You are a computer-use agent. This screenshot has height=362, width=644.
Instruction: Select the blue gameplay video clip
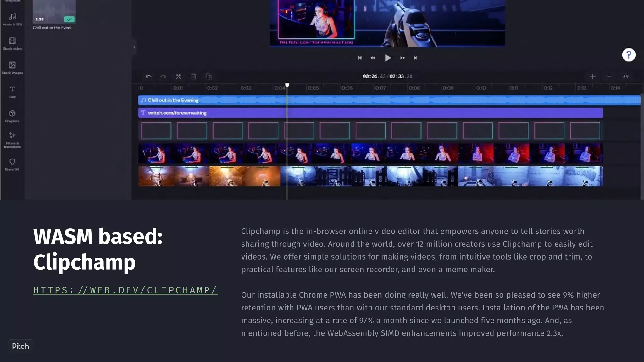tap(442, 176)
